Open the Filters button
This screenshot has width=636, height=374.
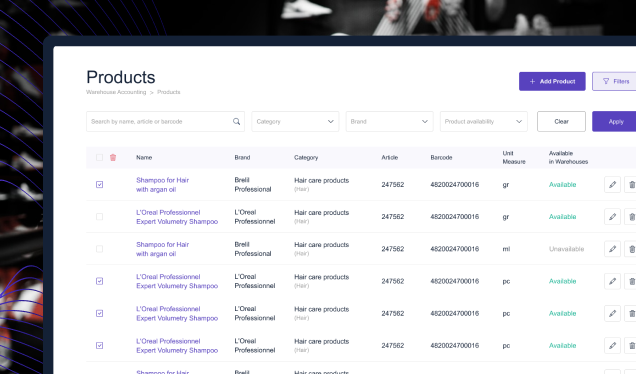pos(614,81)
